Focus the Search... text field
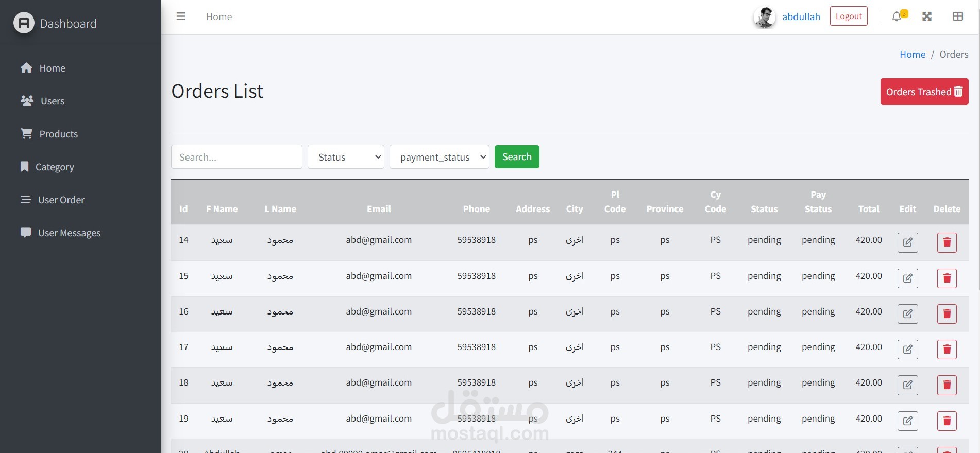Image resolution: width=980 pixels, height=453 pixels. click(236, 157)
